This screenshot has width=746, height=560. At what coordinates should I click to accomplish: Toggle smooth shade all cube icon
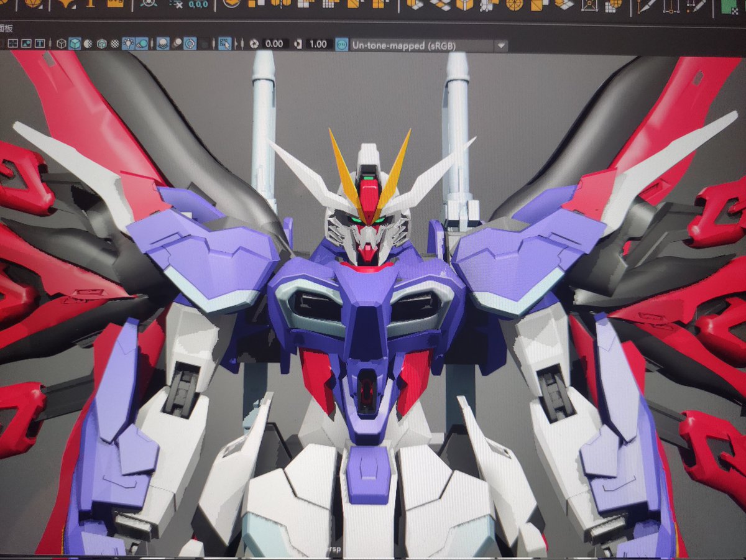(75, 44)
